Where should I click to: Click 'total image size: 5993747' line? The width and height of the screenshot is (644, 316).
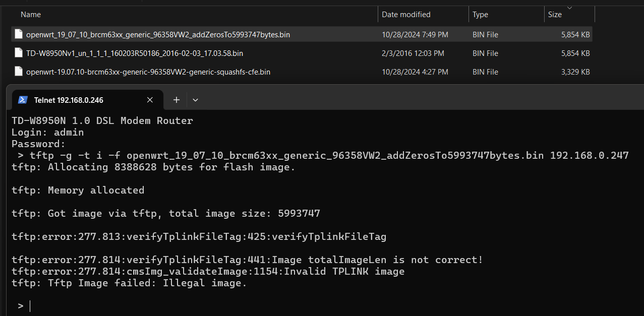pos(166,214)
